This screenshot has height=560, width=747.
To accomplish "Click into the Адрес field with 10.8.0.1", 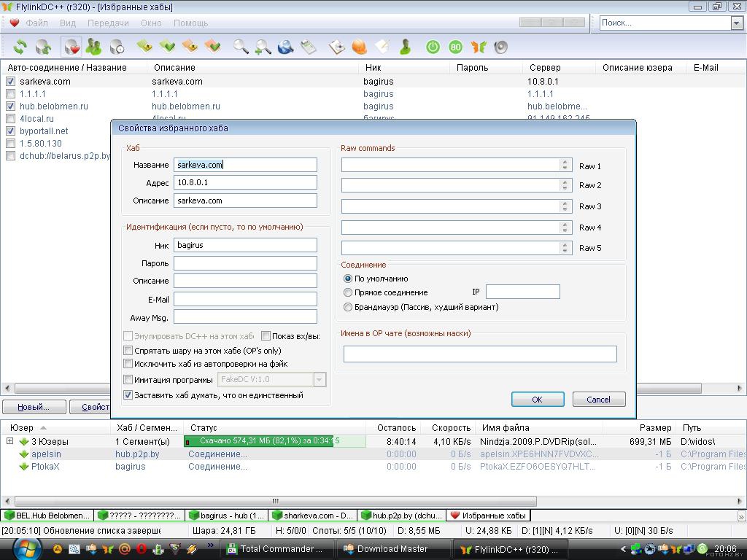I will 245,182.
